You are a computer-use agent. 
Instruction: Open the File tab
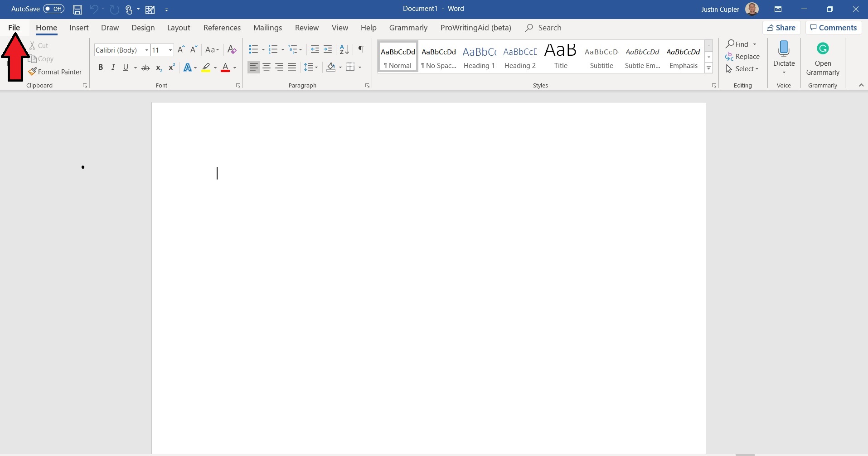[14, 28]
